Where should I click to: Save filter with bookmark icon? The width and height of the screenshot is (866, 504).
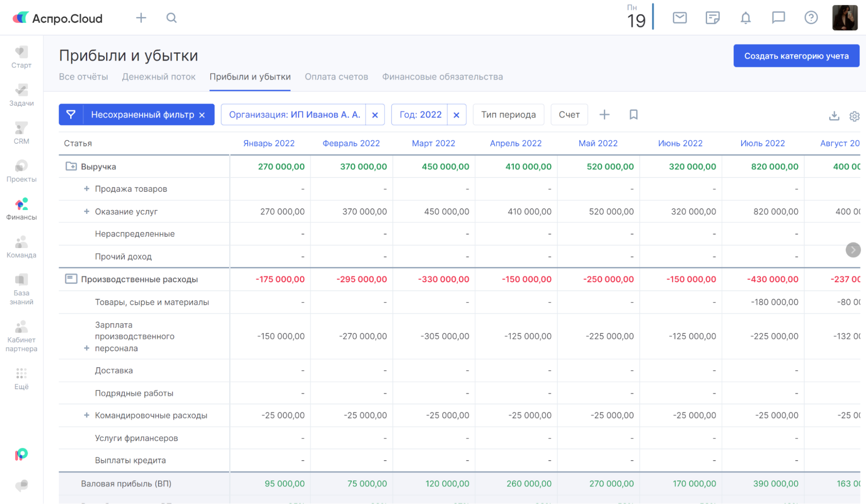[633, 115]
